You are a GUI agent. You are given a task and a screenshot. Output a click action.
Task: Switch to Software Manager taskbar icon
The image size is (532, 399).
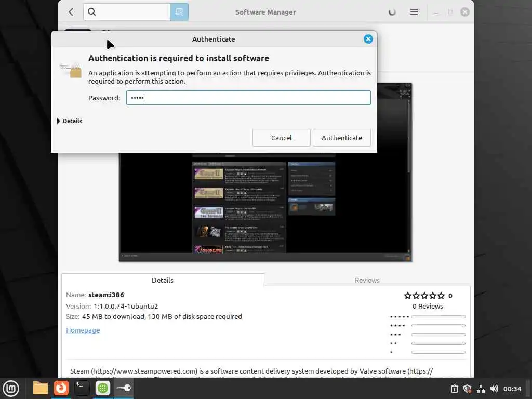coord(103,388)
